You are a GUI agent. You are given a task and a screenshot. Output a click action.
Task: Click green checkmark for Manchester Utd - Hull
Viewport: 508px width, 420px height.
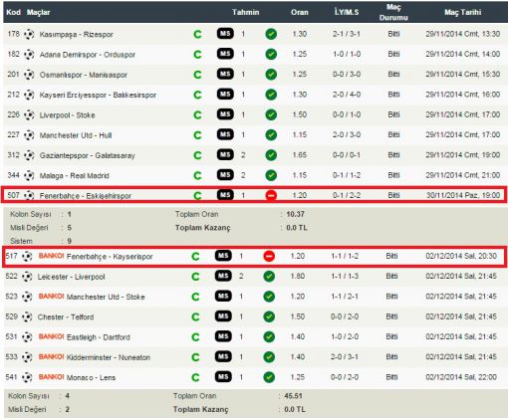click(x=271, y=135)
